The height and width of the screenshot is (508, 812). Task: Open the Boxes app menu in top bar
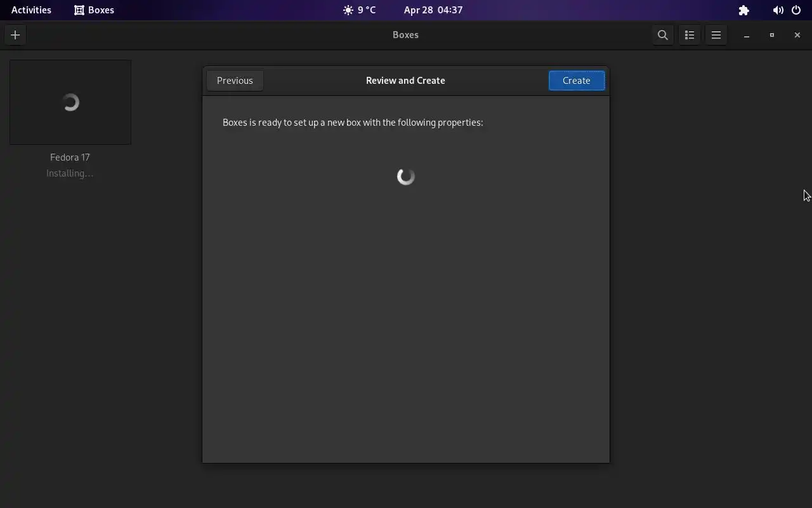click(x=94, y=10)
